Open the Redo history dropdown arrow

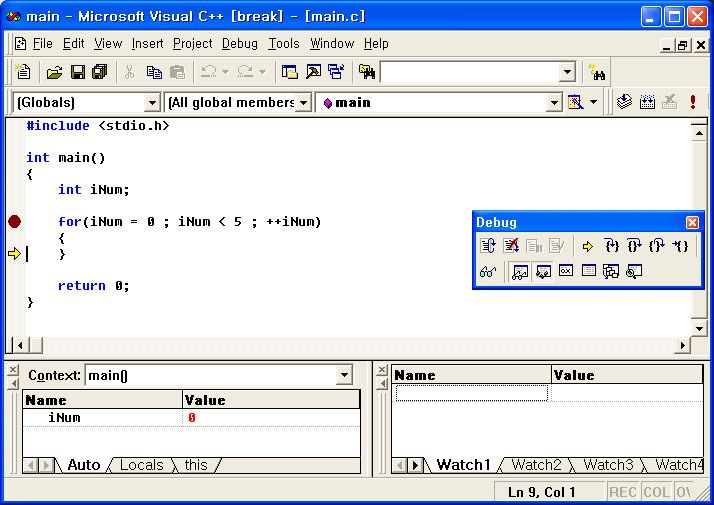pos(262,72)
